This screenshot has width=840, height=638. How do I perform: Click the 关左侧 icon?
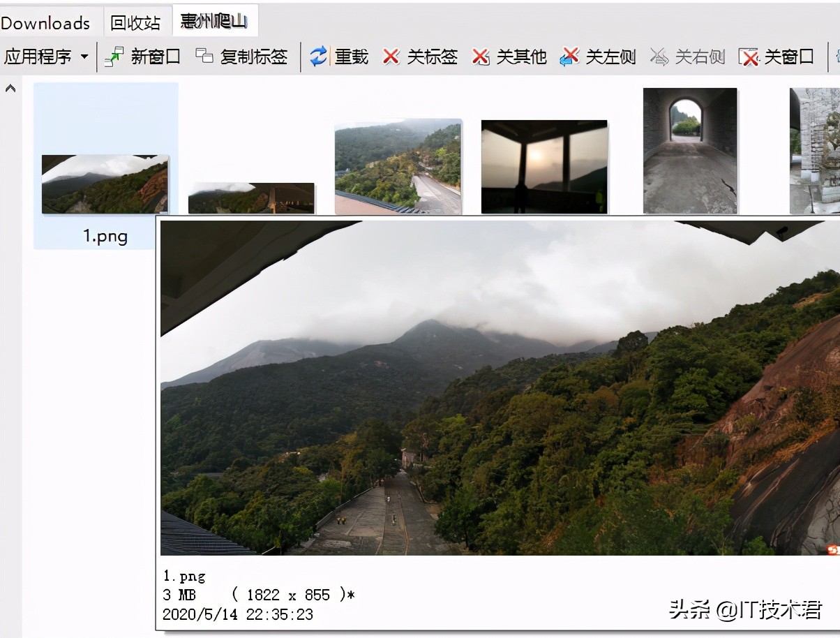click(569, 57)
